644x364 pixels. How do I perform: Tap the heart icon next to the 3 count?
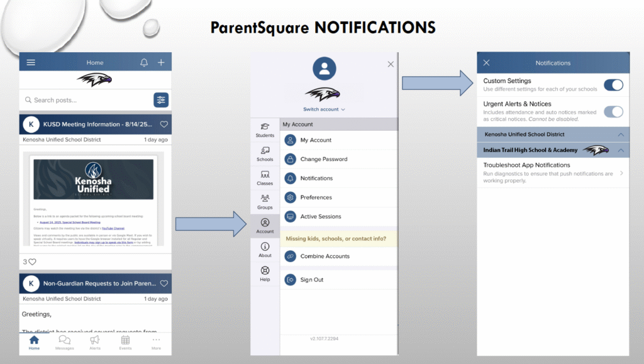click(x=33, y=262)
